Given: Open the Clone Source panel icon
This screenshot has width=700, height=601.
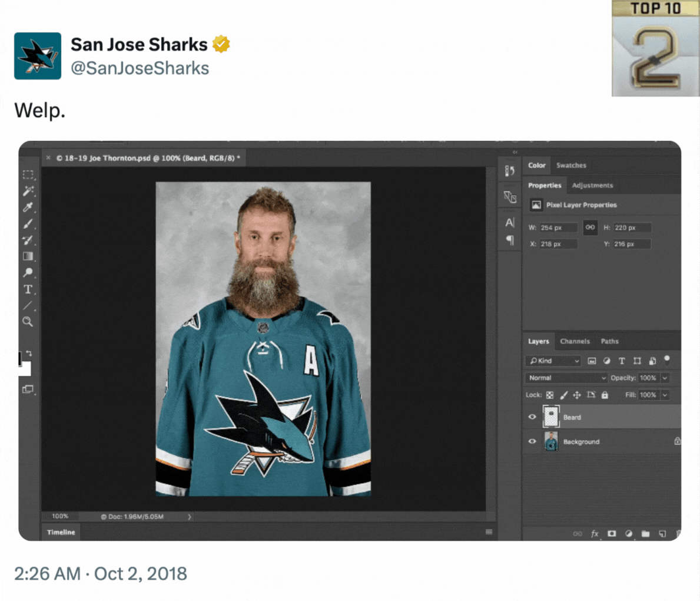Looking at the screenshot, I should click(x=510, y=197).
